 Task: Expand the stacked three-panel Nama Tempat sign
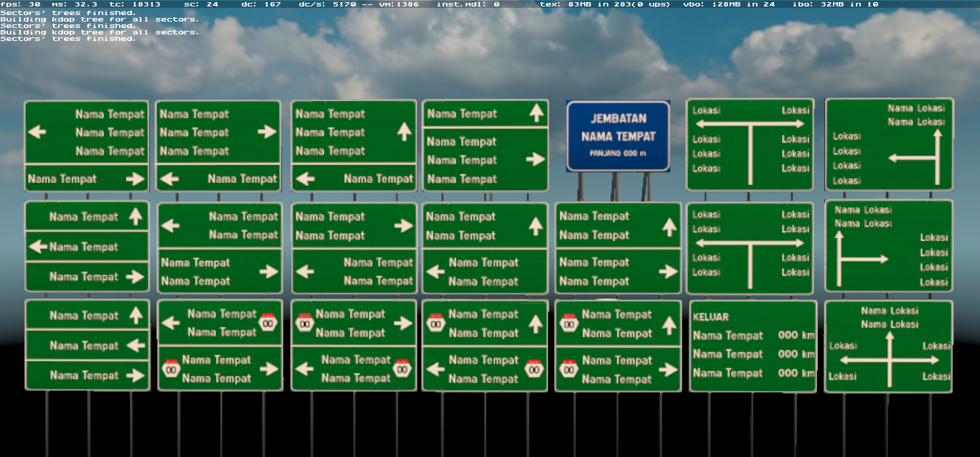(86, 345)
